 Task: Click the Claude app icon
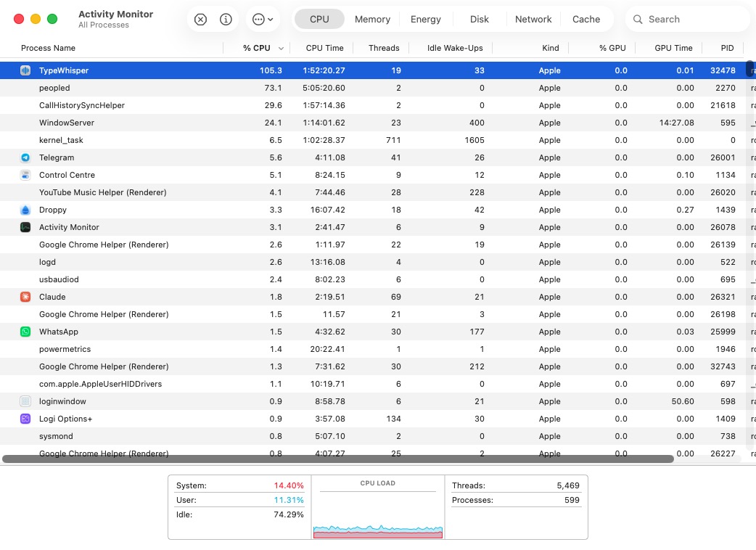coord(25,297)
